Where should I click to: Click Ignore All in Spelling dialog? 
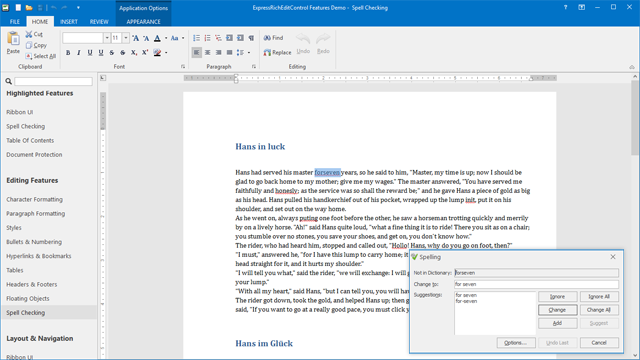tap(599, 297)
